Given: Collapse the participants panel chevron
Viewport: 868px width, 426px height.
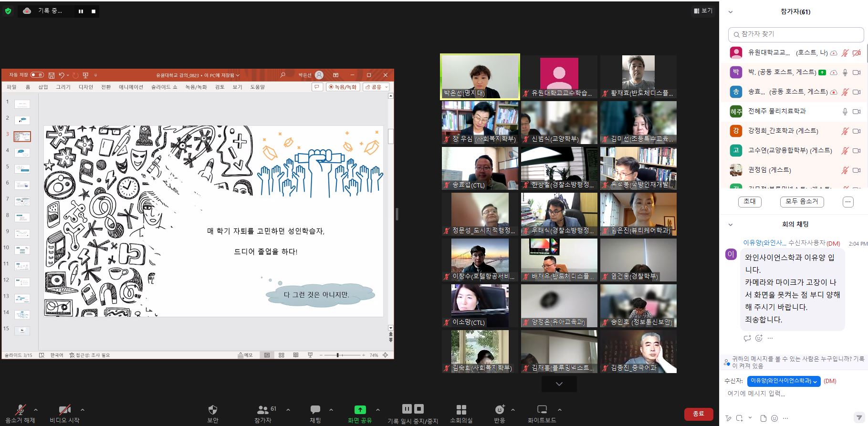Looking at the screenshot, I should pyautogui.click(x=730, y=12).
